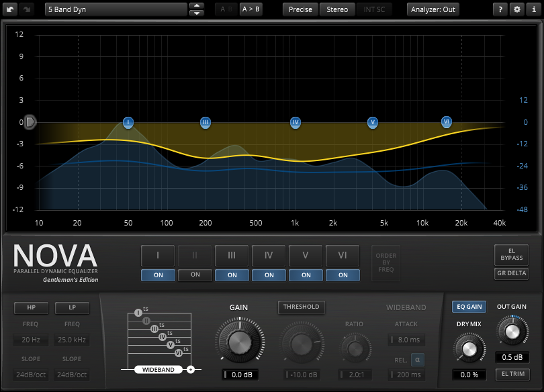Select band I node on the EQ graph
Image resolution: width=544 pixels, height=392 pixels.
coord(128,122)
